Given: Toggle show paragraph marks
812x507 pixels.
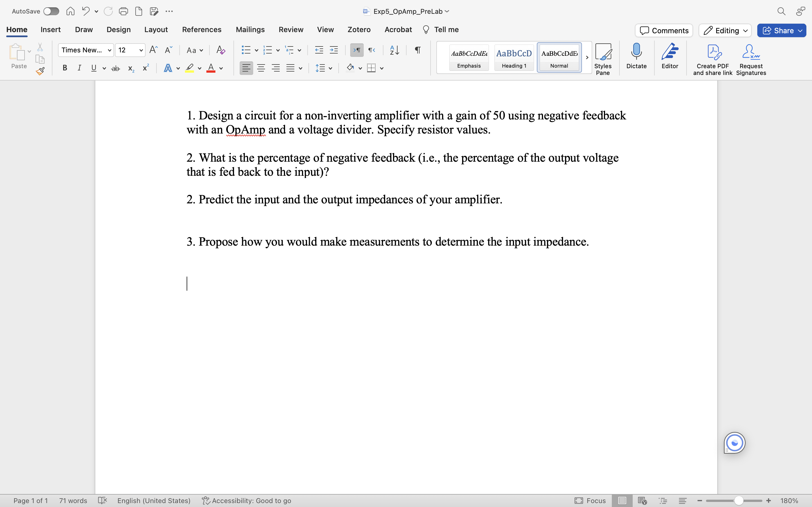Looking at the screenshot, I should pos(417,50).
